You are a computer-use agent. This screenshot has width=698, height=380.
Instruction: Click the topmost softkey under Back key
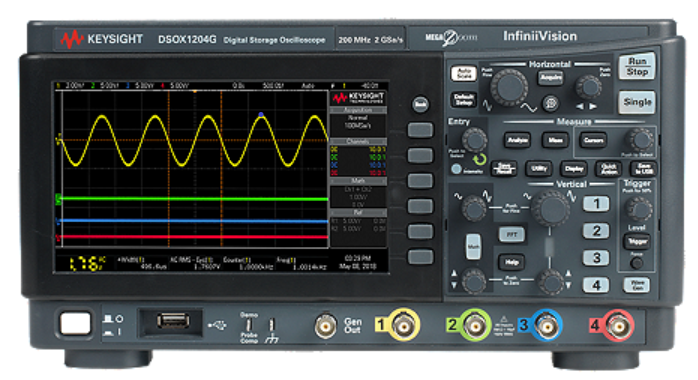(x=420, y=130)
